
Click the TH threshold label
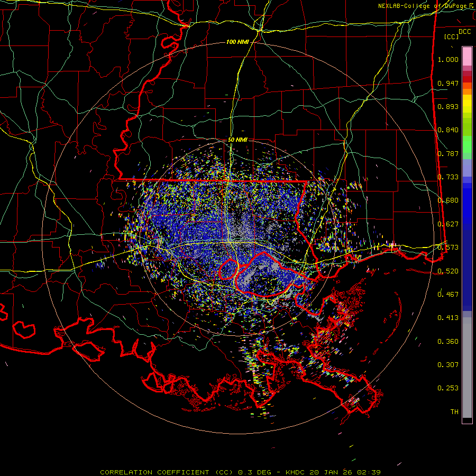click(x=454, y=412)
